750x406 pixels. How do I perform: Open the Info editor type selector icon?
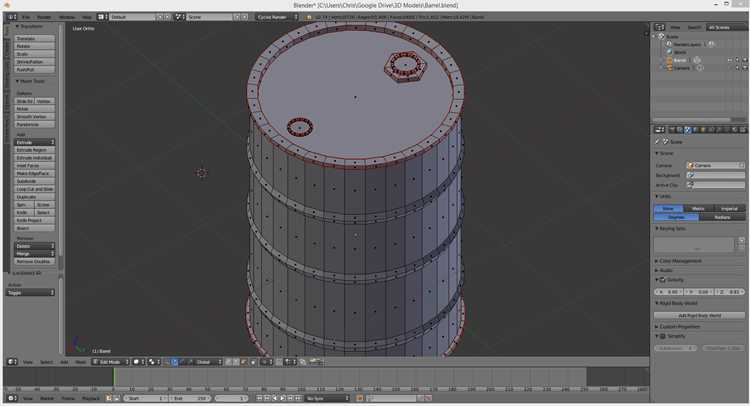point(12,17)
